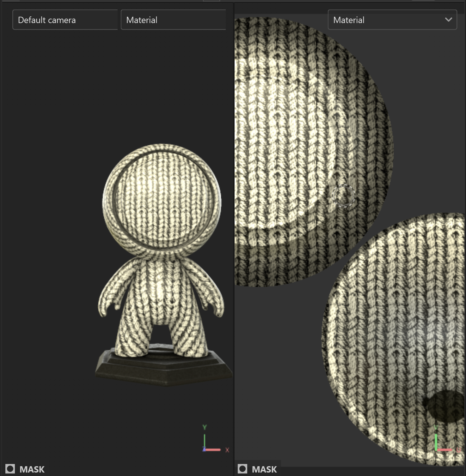Click chevron arrow on right Material dropdown
Viewport: 466px width, 476px height.
[448, 20]
